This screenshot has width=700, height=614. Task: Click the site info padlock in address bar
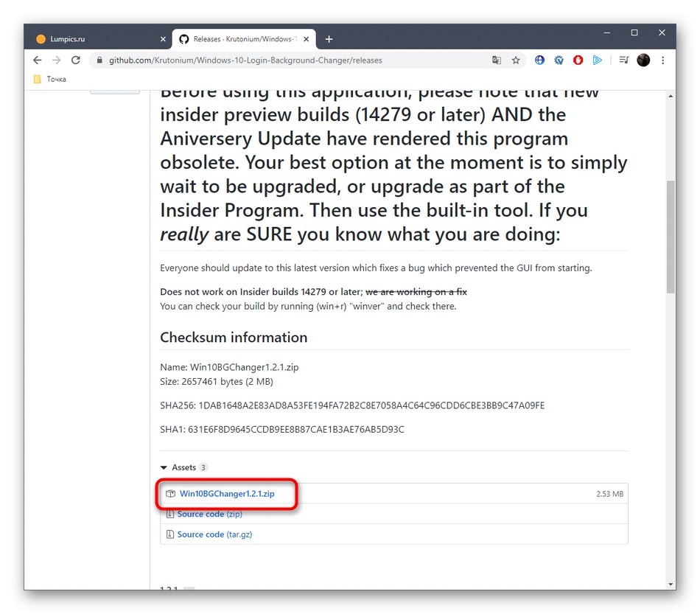(99, 60)
